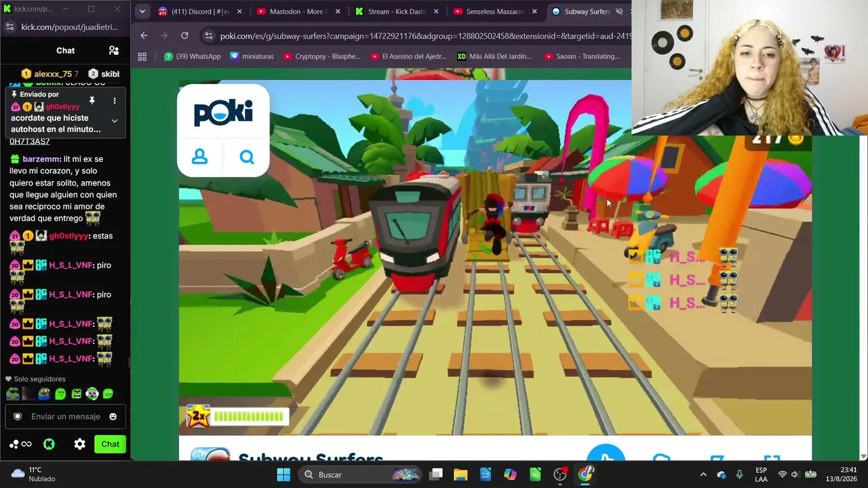The width and height of the screenshot is (868, 488).
Task: Open the weather widget showing 11°C Nublado
Action: coord(33,474)
